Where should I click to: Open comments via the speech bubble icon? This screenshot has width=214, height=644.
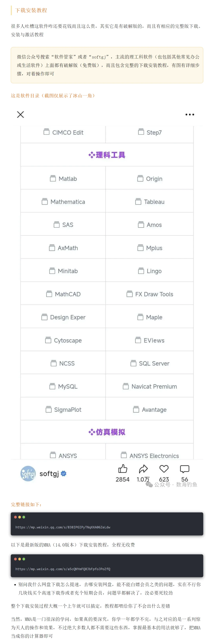tap(184, 469)
